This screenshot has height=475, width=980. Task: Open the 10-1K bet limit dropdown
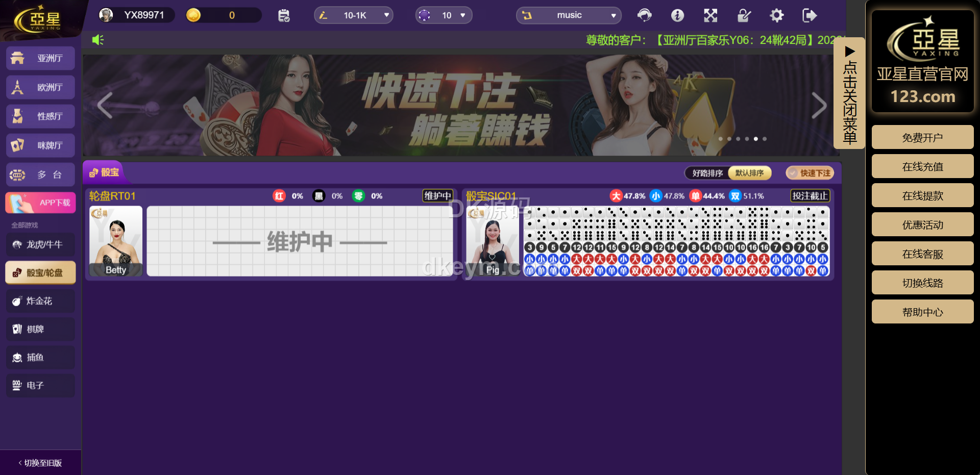354,16
